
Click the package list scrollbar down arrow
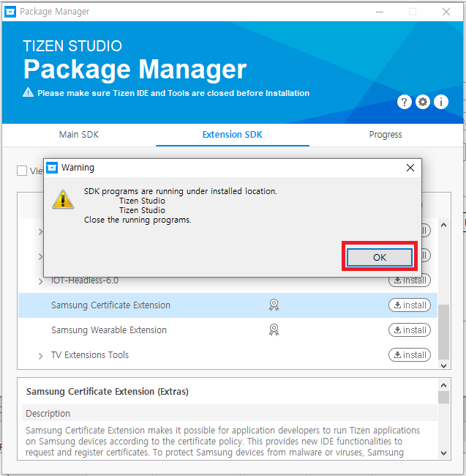click(x=443, y=365)
